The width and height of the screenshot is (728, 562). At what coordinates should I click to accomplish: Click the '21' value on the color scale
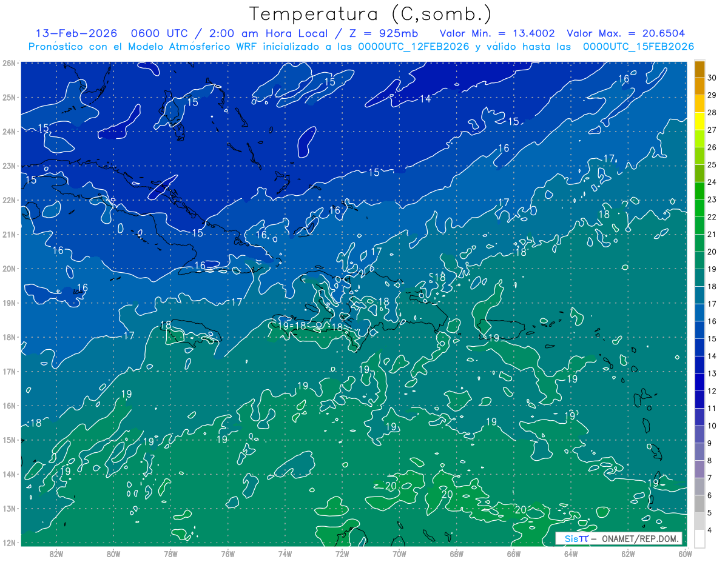point(712,235)
